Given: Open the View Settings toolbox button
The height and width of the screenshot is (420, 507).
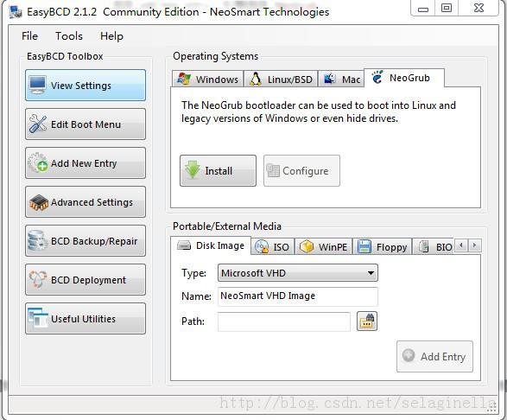Looking at the screenshot, I should point(86,85).
